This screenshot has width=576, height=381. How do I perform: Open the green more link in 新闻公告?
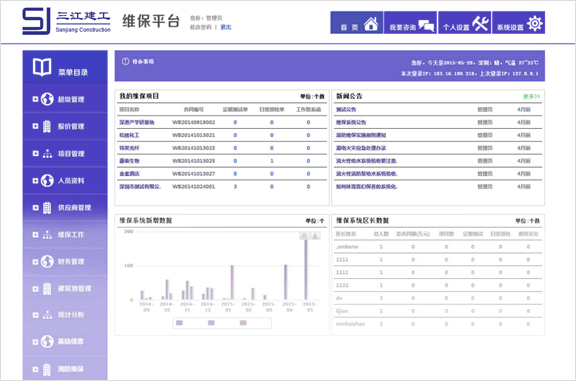coord(532,96)
